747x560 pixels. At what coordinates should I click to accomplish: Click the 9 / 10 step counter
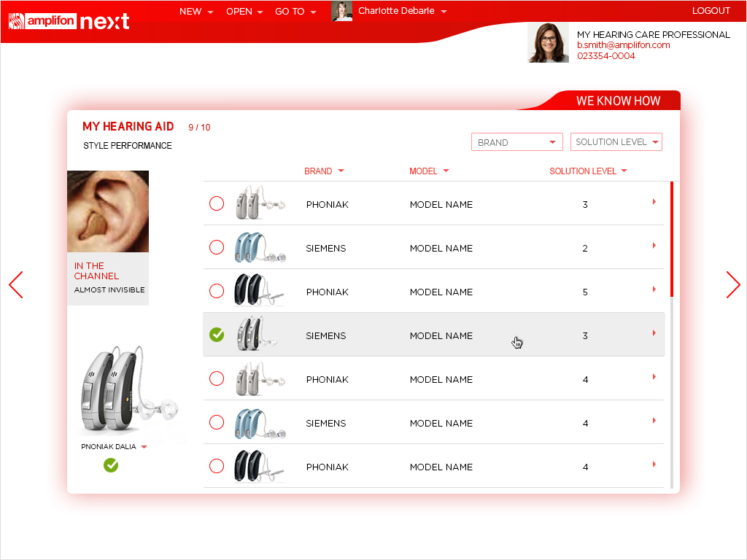pos(199,127)
